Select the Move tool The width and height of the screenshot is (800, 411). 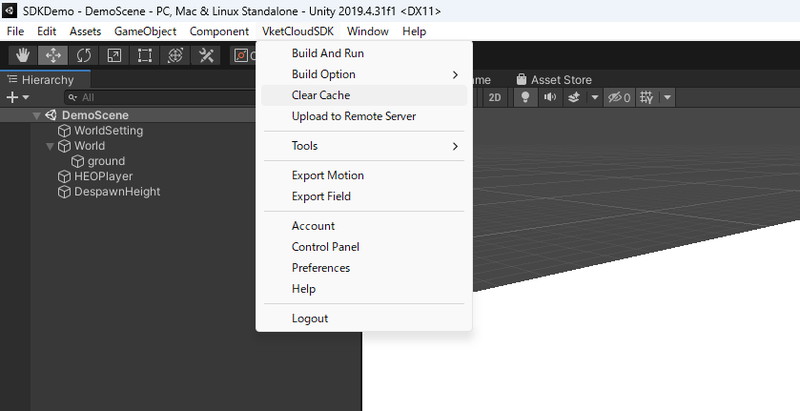point(53,55)
